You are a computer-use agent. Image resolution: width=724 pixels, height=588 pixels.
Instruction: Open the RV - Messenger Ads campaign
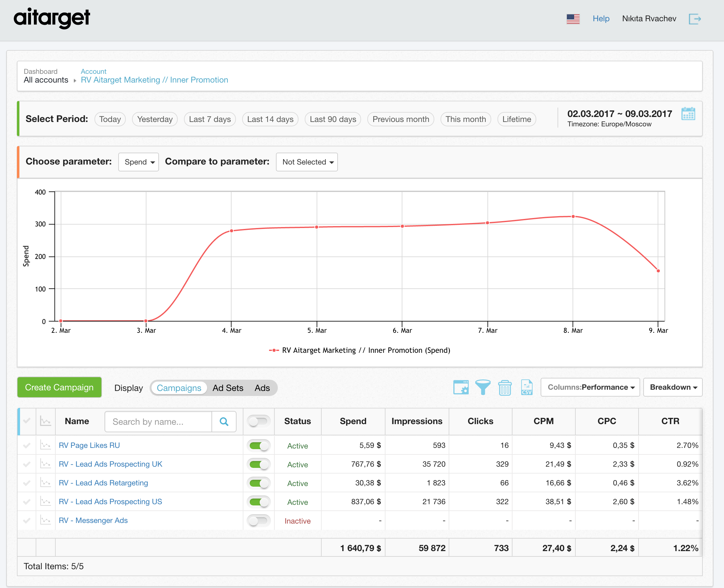[x=93, y=520]
